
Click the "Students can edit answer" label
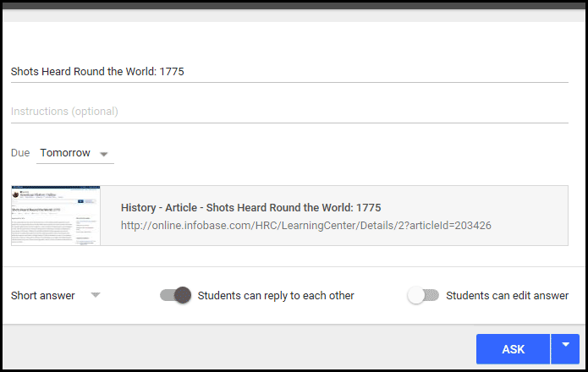point(507,296)
